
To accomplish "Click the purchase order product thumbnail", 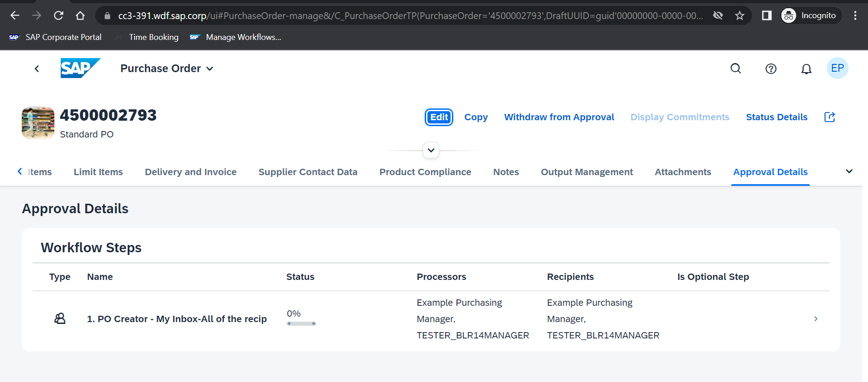I will click(38, 122).
